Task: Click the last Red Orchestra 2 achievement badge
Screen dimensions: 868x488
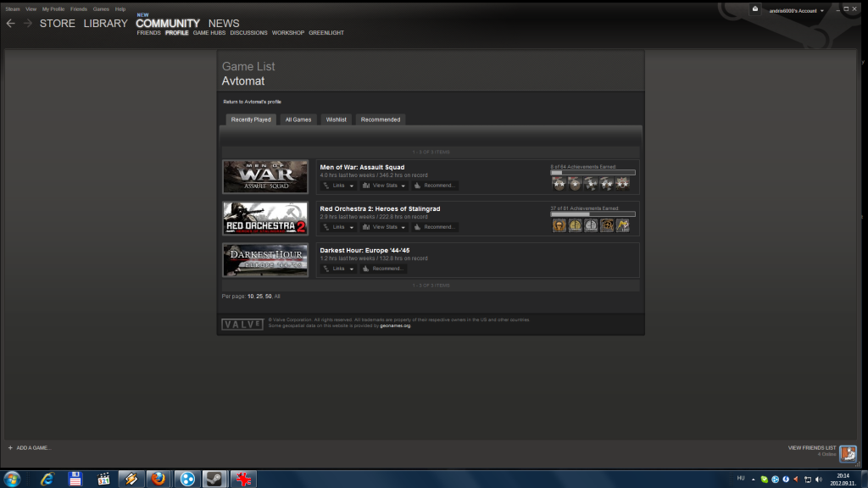Action: 623,225
